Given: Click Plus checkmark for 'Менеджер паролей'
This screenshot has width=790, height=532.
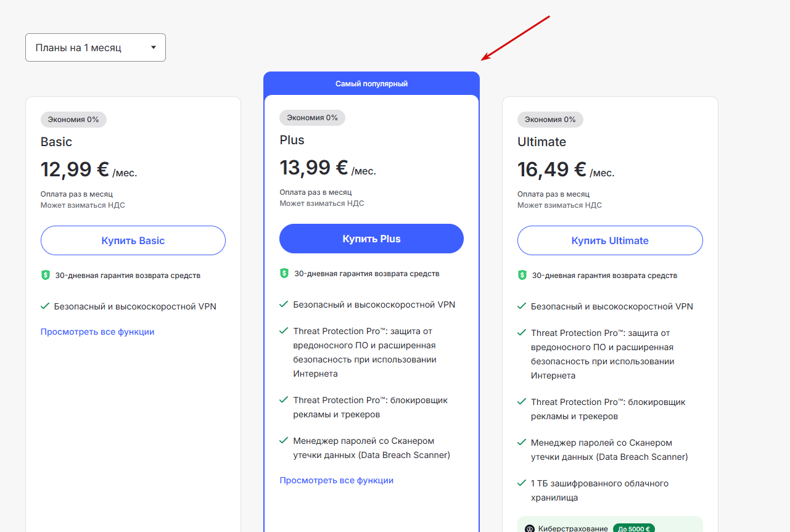Looking at the screenshot, I should 284,440.
